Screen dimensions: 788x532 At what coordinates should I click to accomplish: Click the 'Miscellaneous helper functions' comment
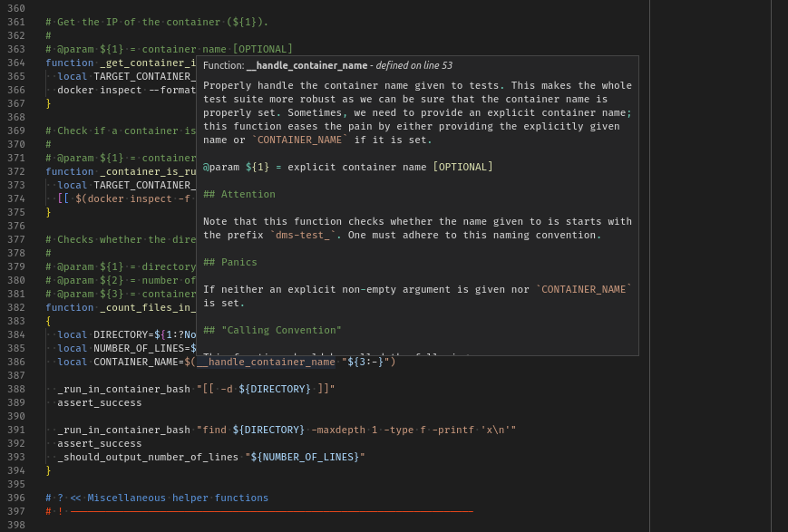pos(178,498)
